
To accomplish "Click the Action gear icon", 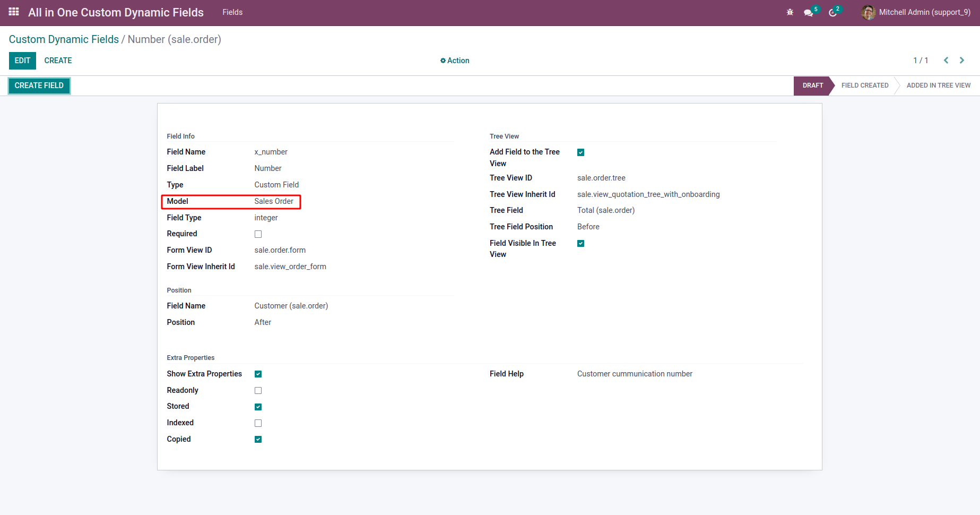I will [443, 61].
